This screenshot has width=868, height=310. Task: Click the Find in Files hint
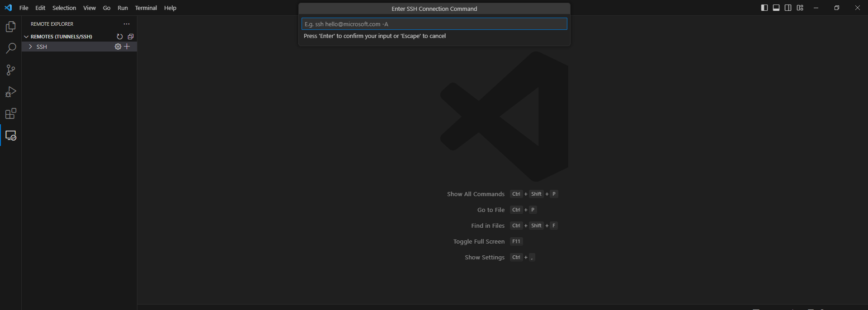coord(488,225)
